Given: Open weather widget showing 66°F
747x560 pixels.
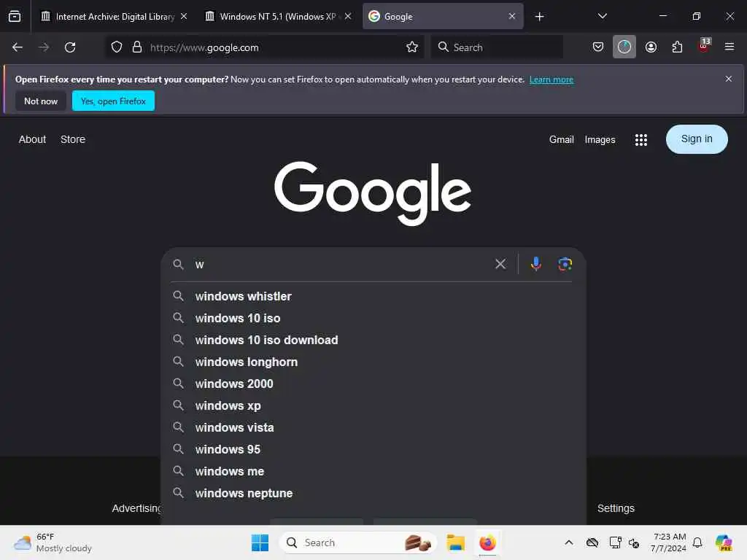Looking at the screenshot, I should point(53,542).
